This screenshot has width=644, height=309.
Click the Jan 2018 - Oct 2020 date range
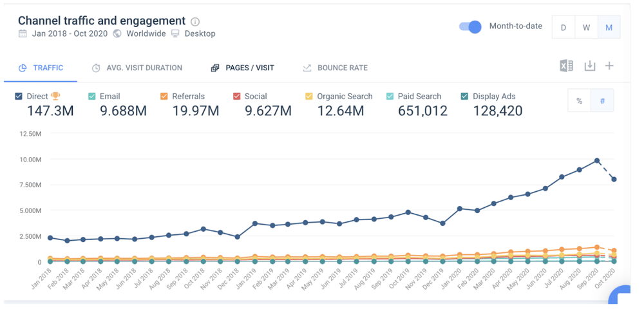[70, 33]
